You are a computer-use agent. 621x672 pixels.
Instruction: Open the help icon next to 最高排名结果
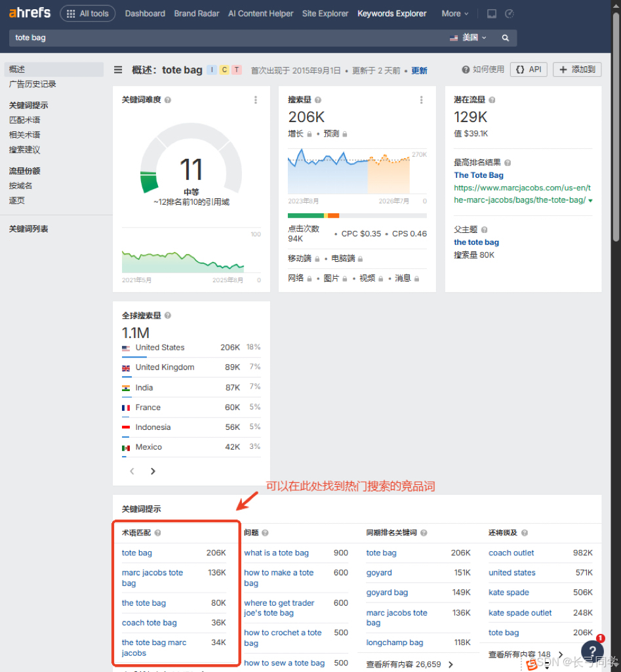(508, 163)
